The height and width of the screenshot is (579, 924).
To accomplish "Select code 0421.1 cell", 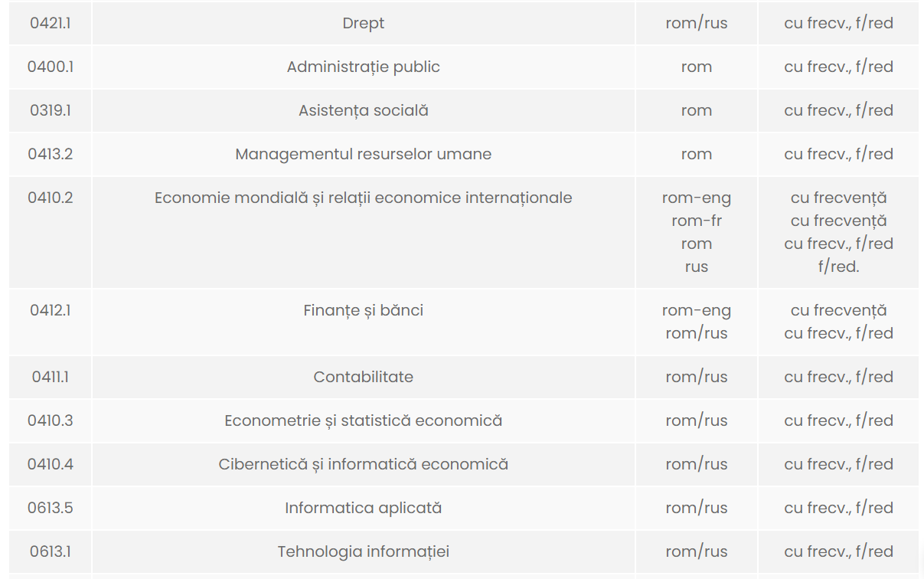I will point(51,23).
